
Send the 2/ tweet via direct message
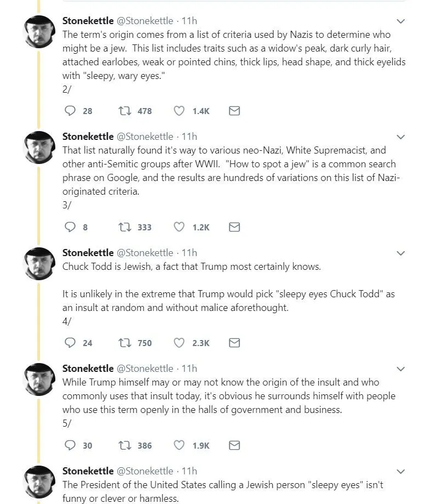234,111
